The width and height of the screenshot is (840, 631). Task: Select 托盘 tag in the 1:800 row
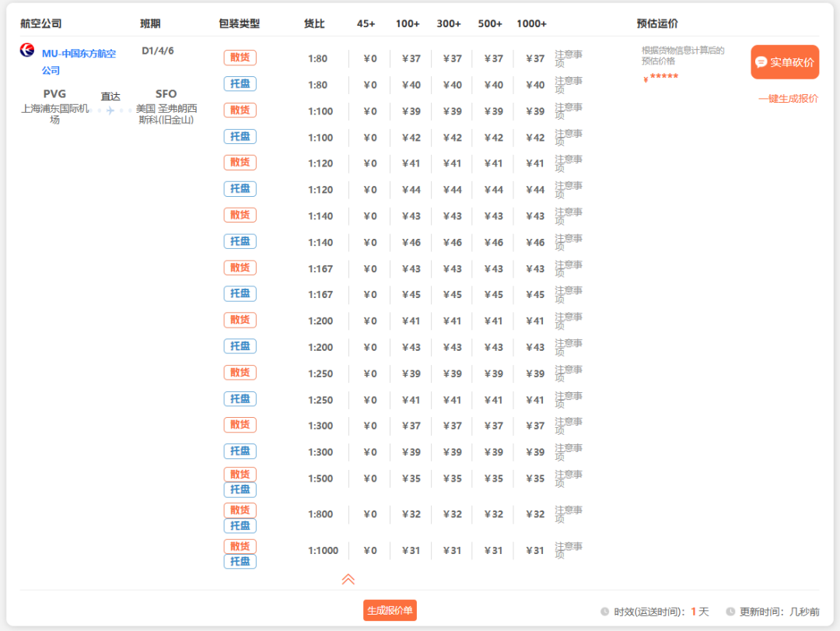coord(240,526)
